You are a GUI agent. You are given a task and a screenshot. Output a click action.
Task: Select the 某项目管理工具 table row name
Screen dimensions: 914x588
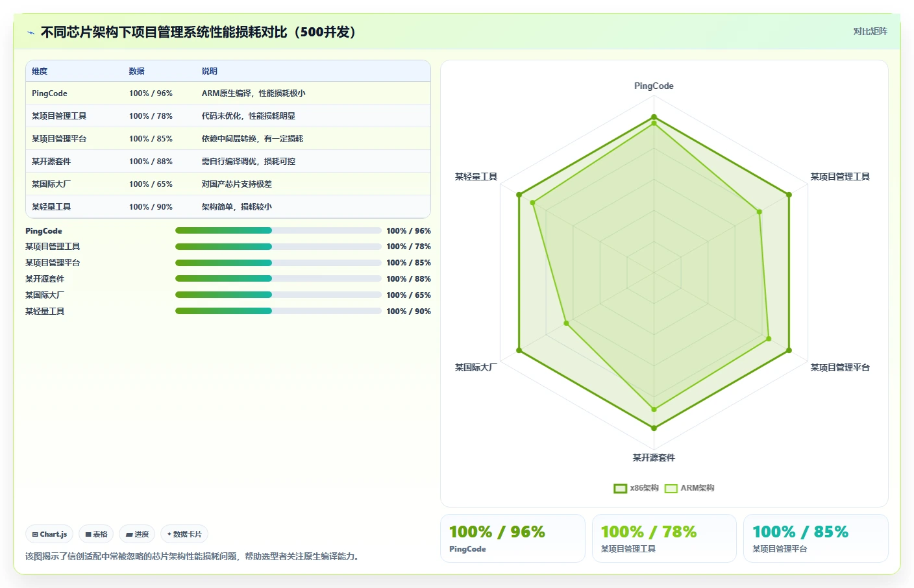click(59, 116)
